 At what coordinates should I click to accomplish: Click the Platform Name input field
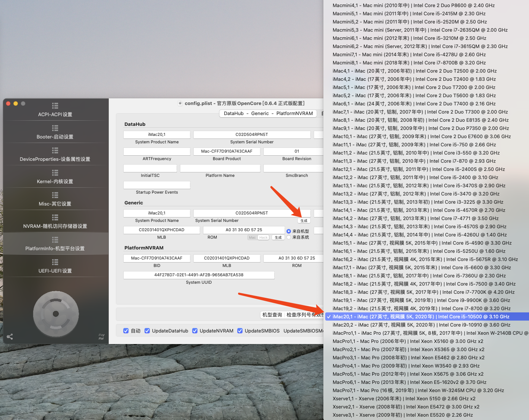[x=220, y=168]
